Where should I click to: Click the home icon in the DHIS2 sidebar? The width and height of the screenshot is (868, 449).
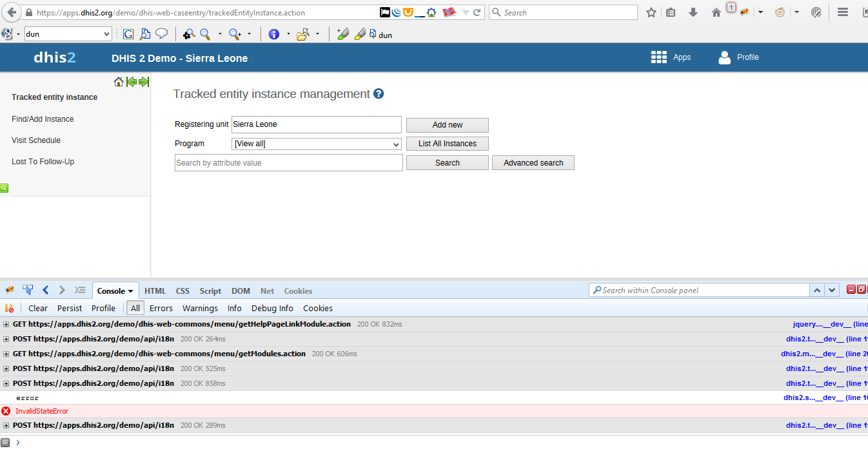click(x=119, y=82)
